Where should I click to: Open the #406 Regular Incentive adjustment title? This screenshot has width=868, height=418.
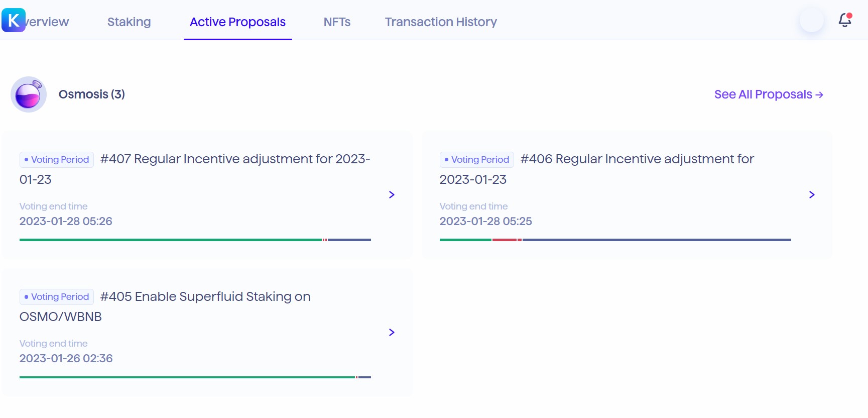(637, 159)
